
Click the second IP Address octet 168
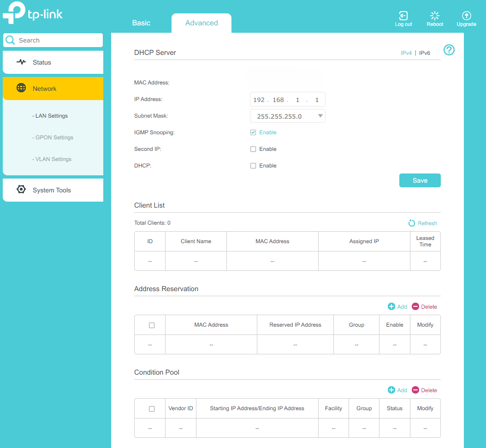278,100
